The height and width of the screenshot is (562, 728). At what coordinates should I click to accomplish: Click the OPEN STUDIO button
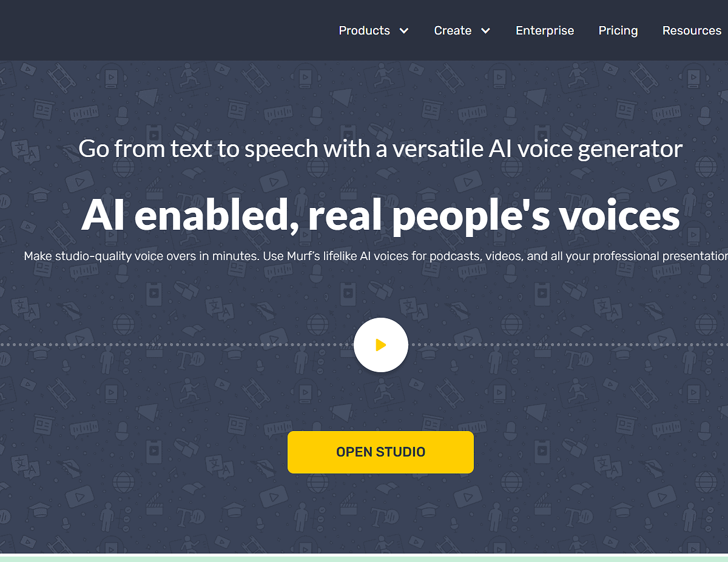380,452
